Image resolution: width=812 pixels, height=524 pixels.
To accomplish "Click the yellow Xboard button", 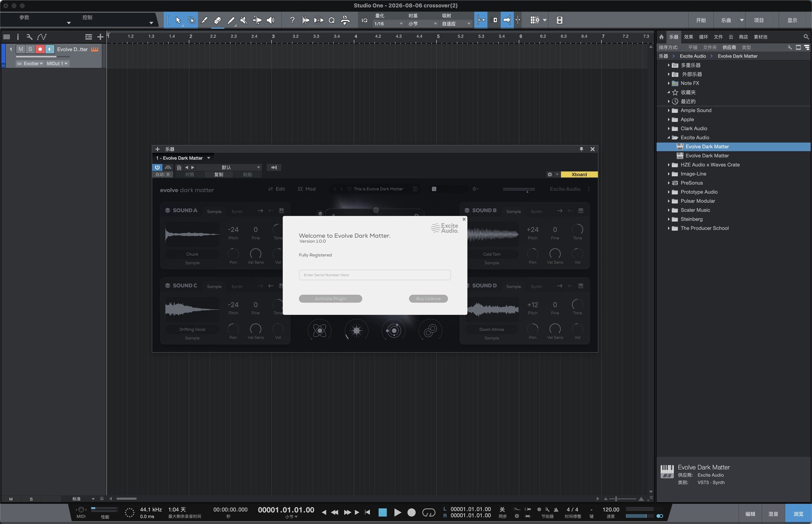I will [x=579, y=175].
